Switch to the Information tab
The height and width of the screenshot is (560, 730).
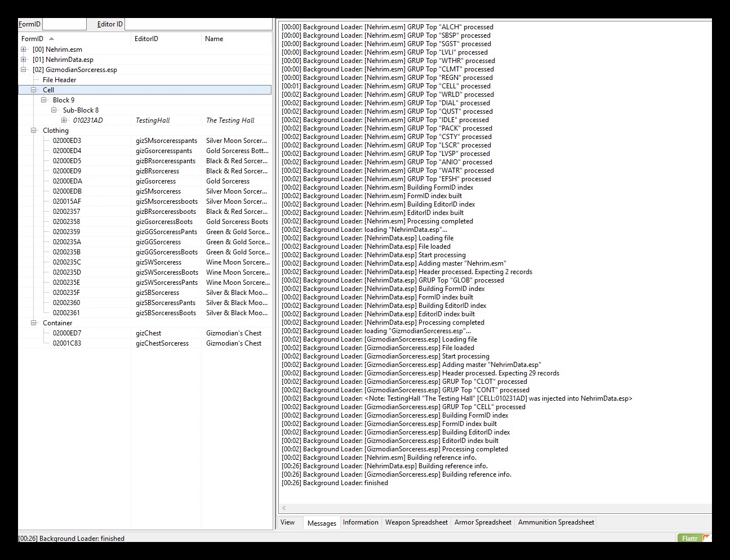360,522
